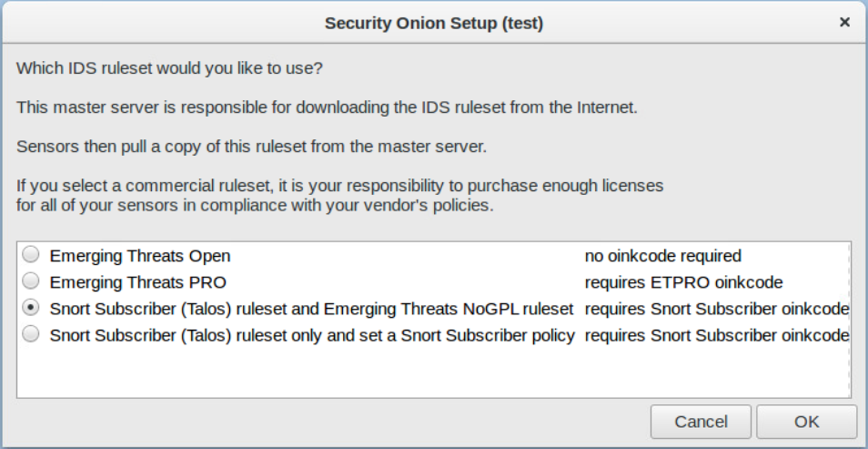Click the Security Onion Setup title bar
Viewport: 868px width, 449px height.
click(x=433, y=24)
